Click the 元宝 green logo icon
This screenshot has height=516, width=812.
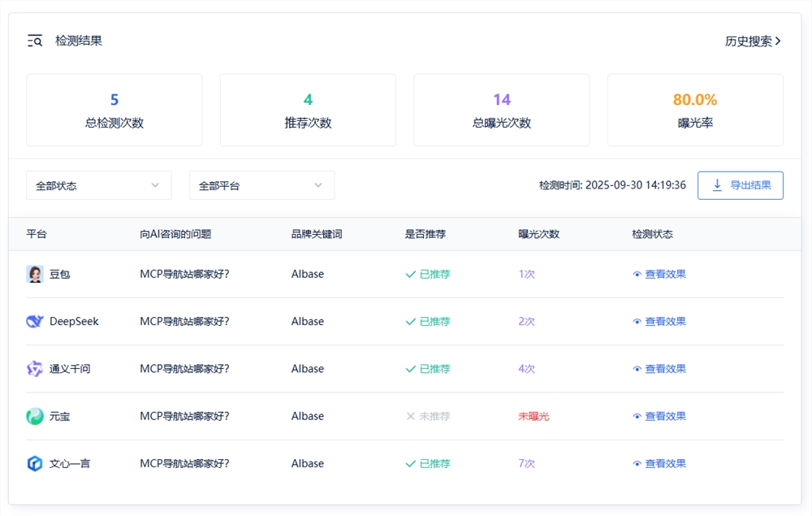point(34,416)
